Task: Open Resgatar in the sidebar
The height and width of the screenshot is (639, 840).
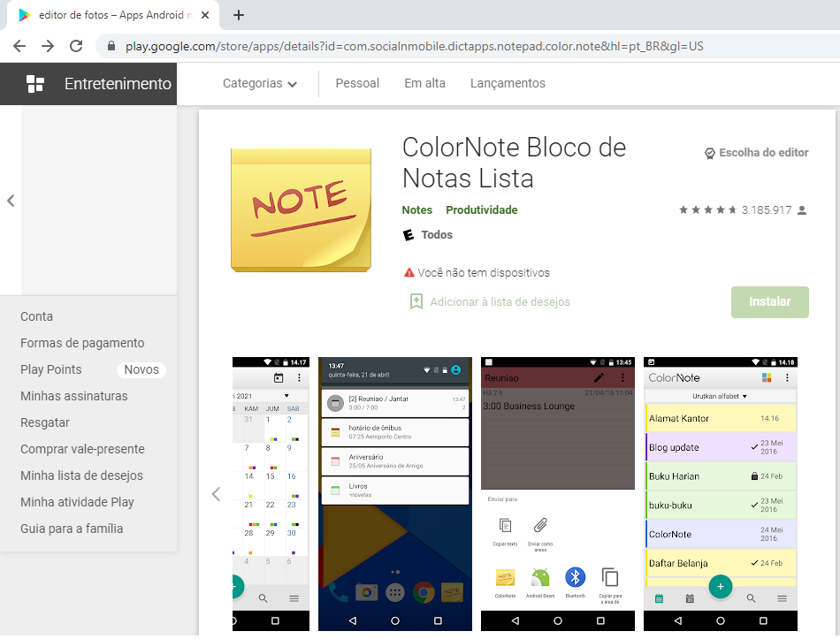Action: click(45, 422)
